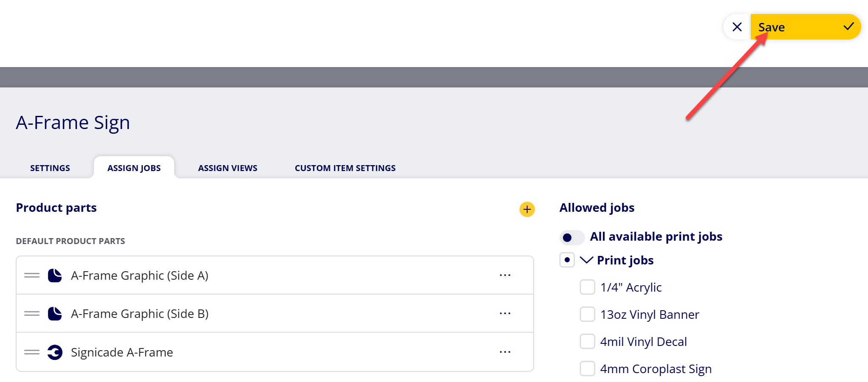Toggle All available print jobs switch
The image size is (868, 382).
pyautogui.click(x=572, y=237)
